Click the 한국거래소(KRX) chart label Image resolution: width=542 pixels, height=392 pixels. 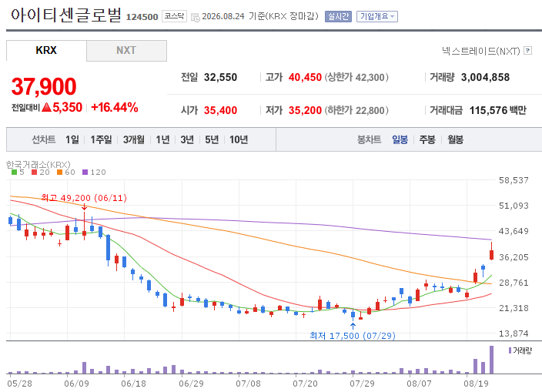click(x=38, y=165)
